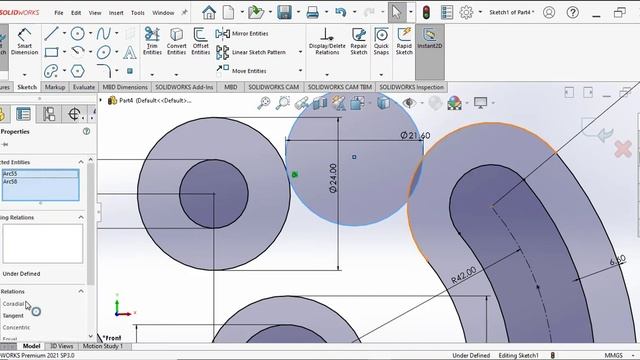Open Quick Snaps
The height and width of the screenshot is (360, 640).
[x=381, y=41]
